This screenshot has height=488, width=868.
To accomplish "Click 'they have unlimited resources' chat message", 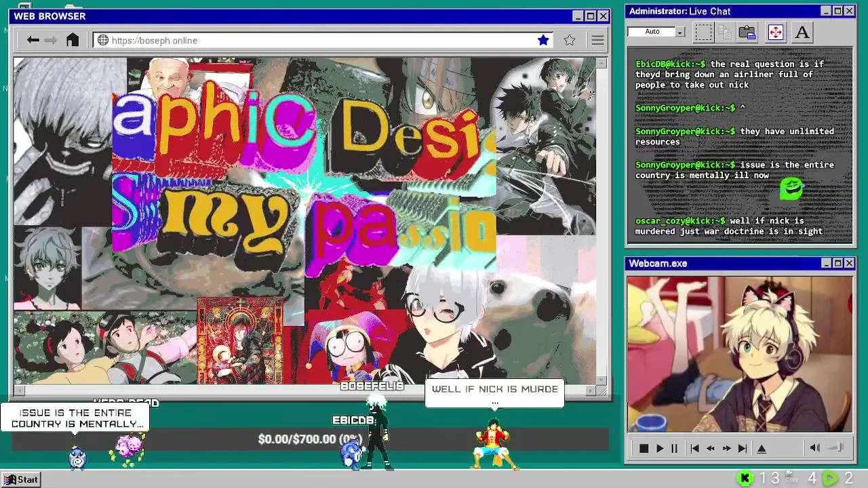I will 734,136.
